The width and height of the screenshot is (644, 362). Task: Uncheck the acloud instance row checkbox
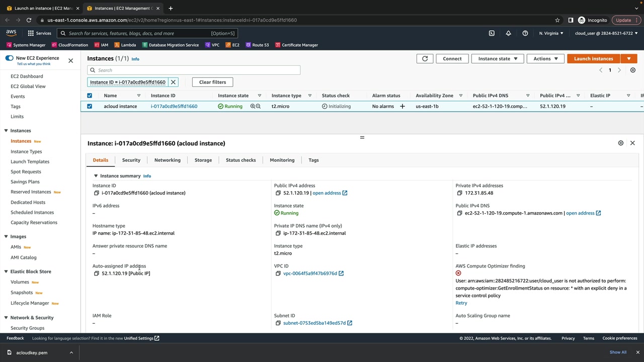(90, 106)
